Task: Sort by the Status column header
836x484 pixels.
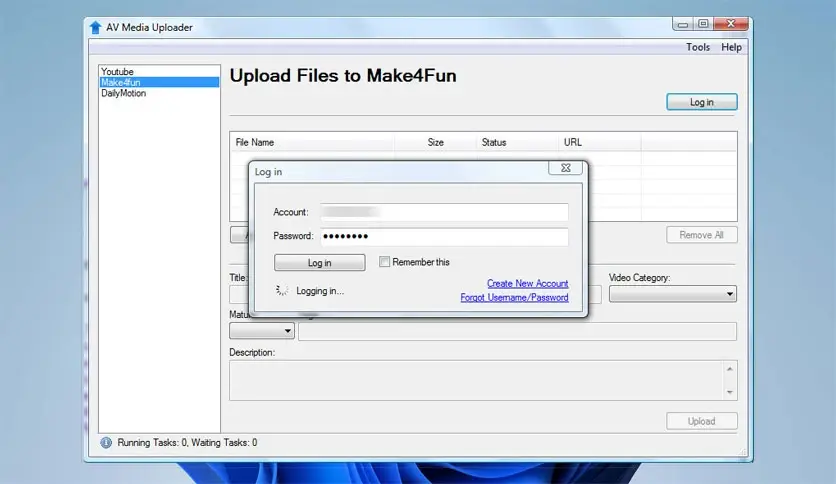Action: [x=517, y=142]
